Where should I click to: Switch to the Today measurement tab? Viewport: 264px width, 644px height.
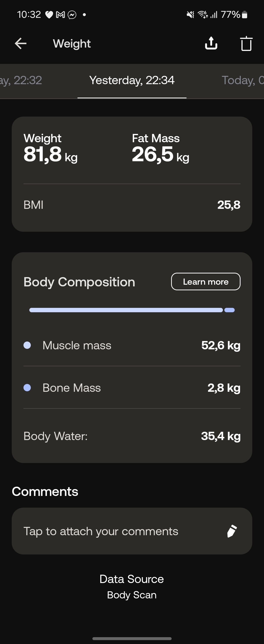242,80
